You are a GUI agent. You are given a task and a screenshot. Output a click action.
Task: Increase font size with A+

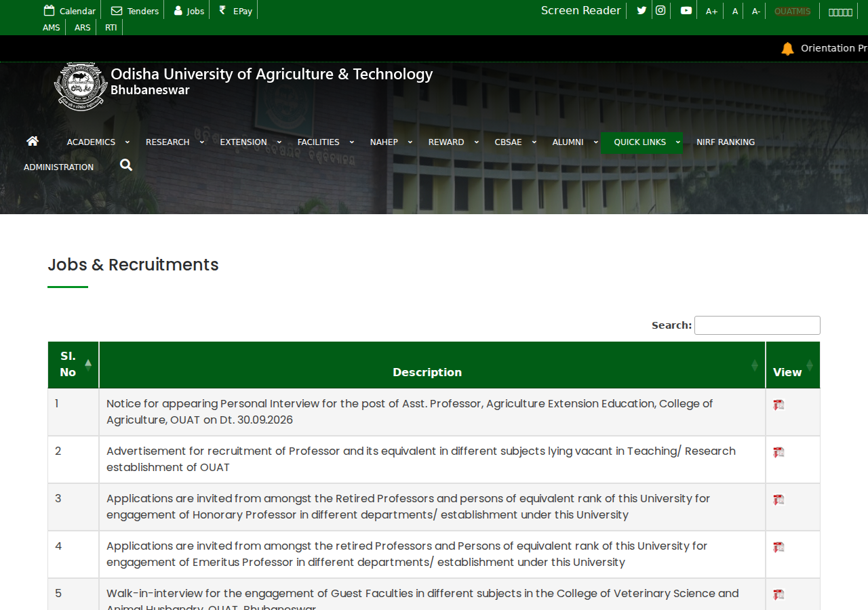(x=711, y=12)
